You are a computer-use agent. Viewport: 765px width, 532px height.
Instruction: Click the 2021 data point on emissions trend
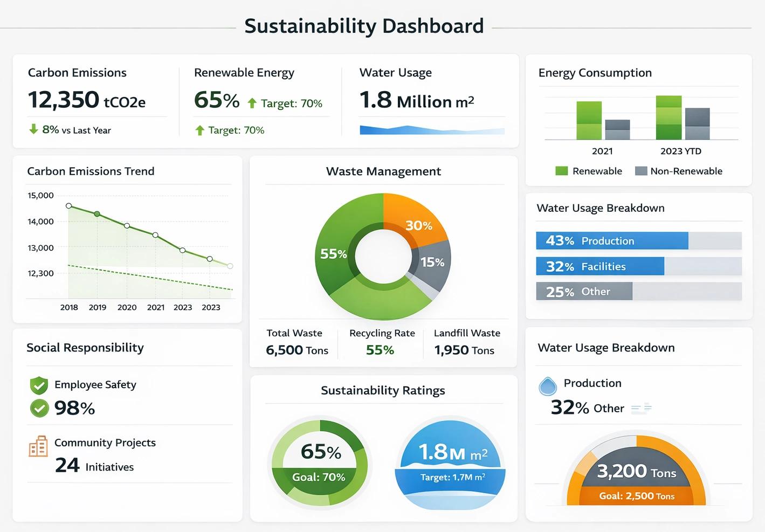click(155, 235)
